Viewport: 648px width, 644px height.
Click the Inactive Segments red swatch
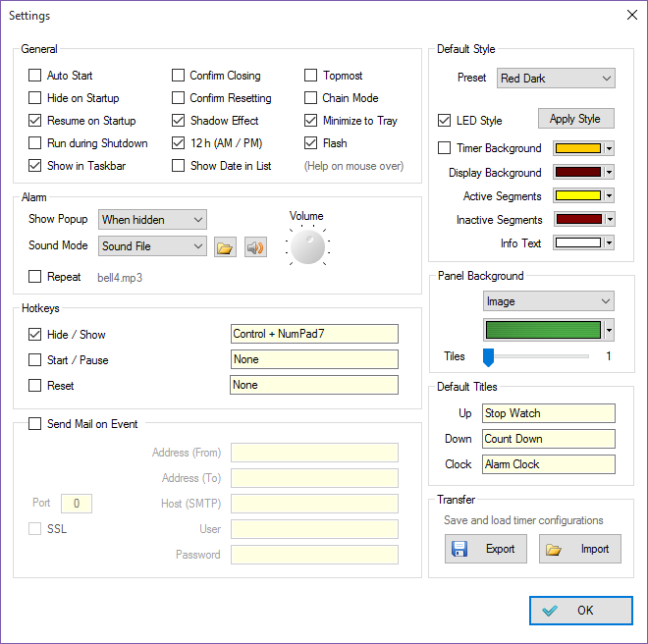579,219
